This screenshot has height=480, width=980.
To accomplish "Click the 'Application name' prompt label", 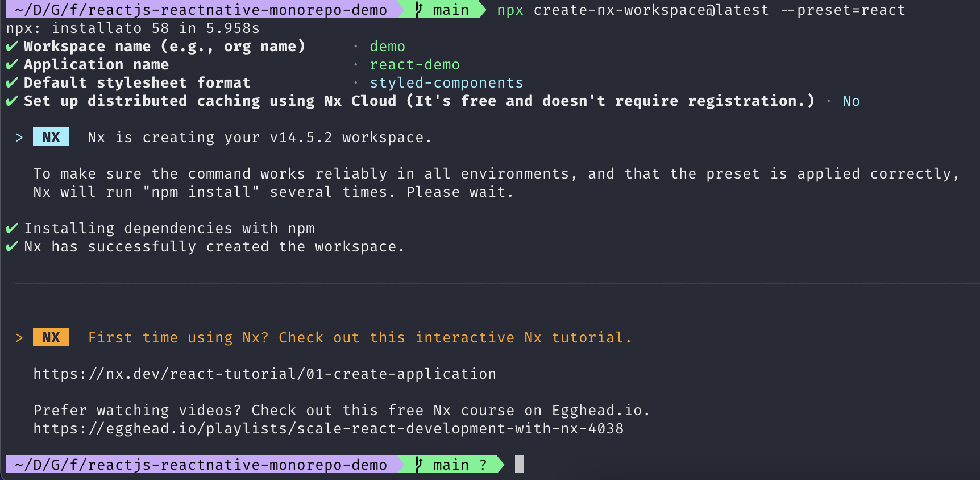I will (97, 64).
